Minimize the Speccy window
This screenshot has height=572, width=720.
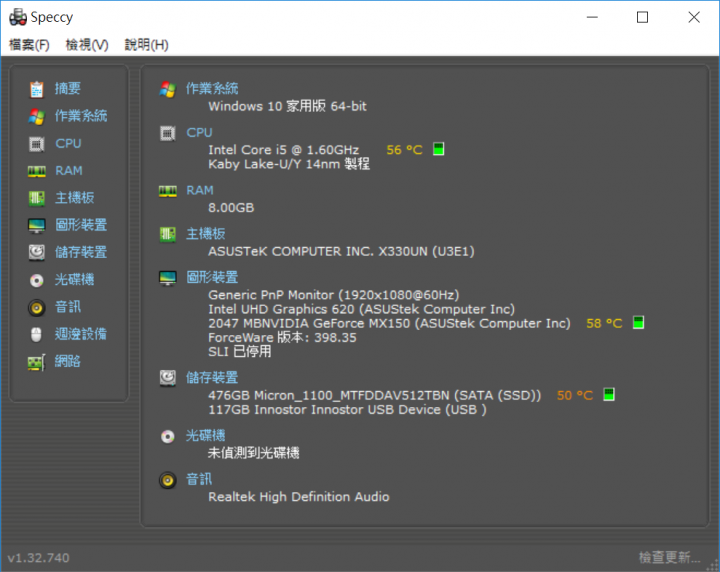pos(592,17)
